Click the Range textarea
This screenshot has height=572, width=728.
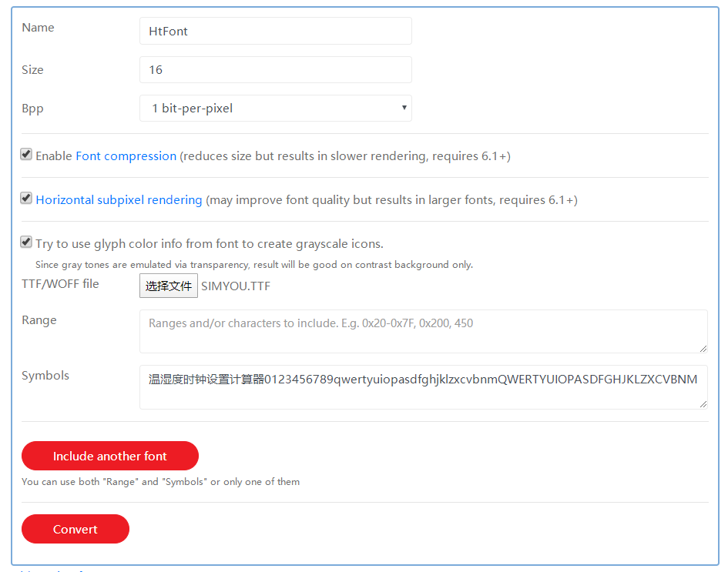click(424, 331)
